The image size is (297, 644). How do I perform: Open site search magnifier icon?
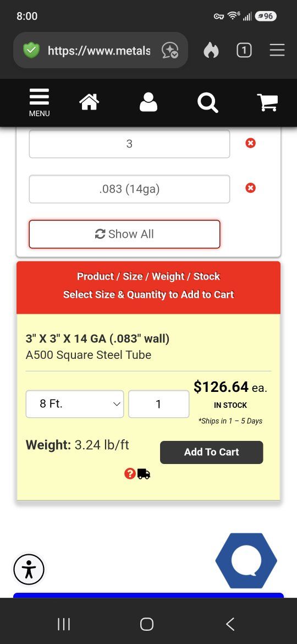click(207, 102)
